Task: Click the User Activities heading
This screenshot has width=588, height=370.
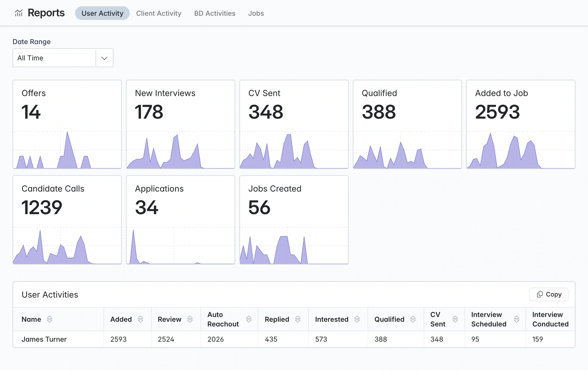Action: point(50,294)
